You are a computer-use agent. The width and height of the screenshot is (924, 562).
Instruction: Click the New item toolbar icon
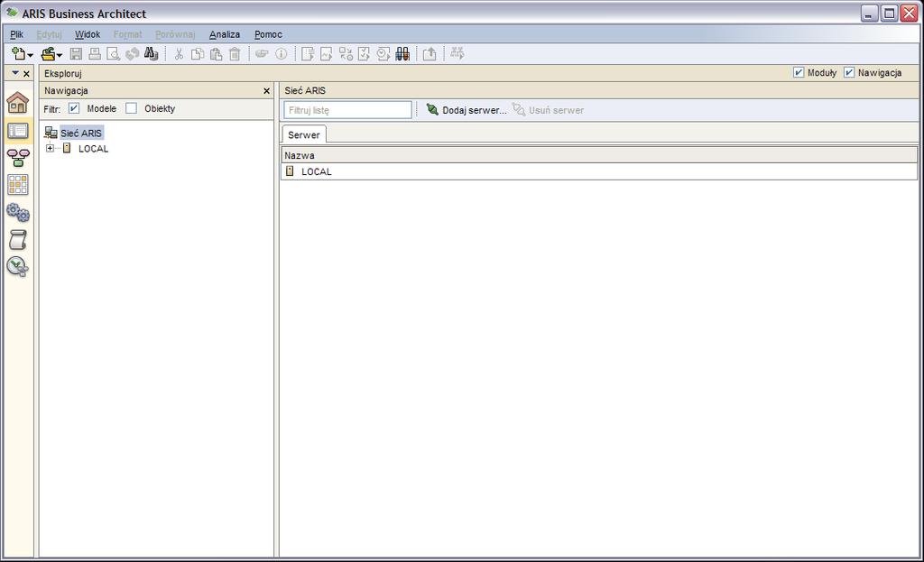[x=18, y=54]
